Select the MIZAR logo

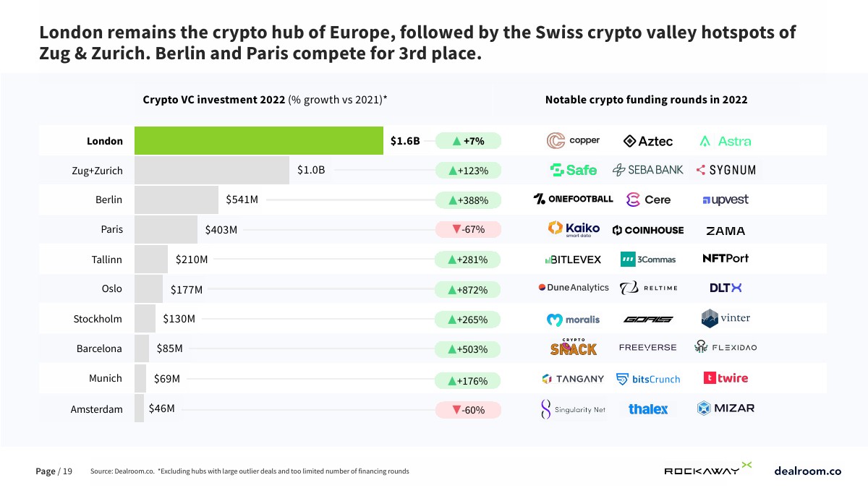tap(726, 408)
